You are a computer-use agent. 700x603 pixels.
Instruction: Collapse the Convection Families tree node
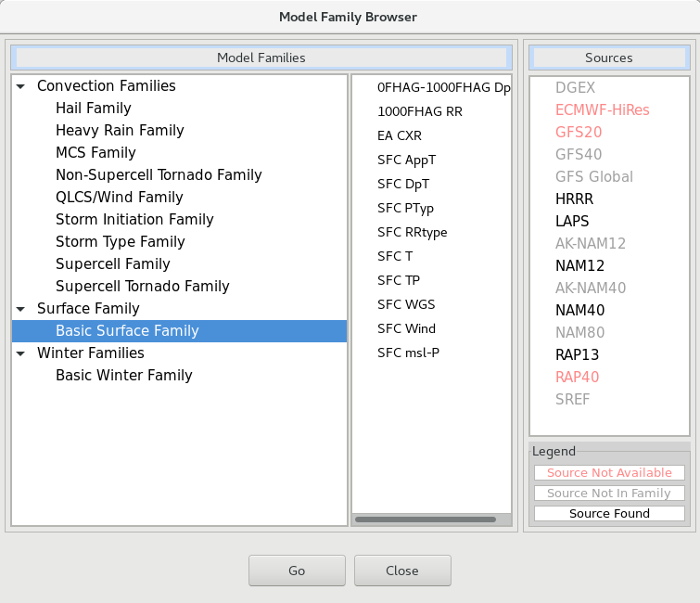tap(20, 86)
